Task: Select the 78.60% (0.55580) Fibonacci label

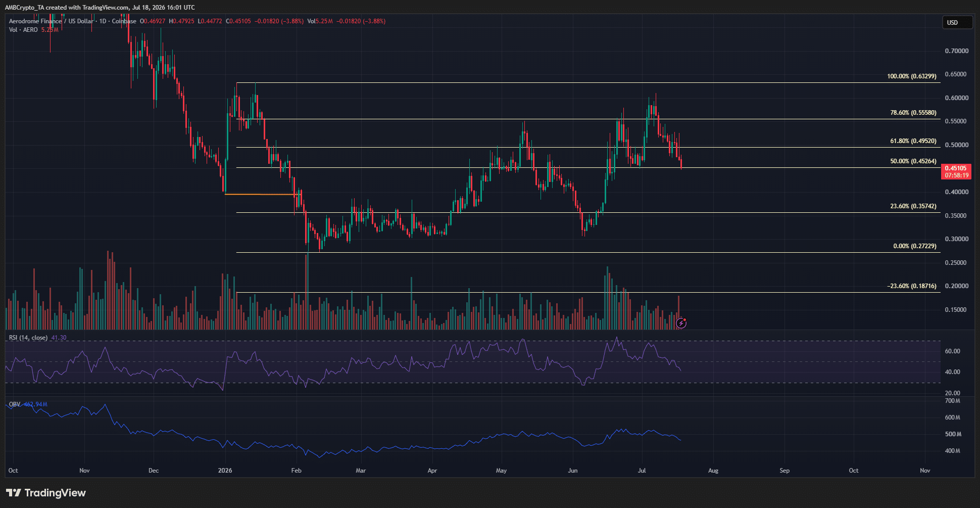Action: click(x=913, y=113)
